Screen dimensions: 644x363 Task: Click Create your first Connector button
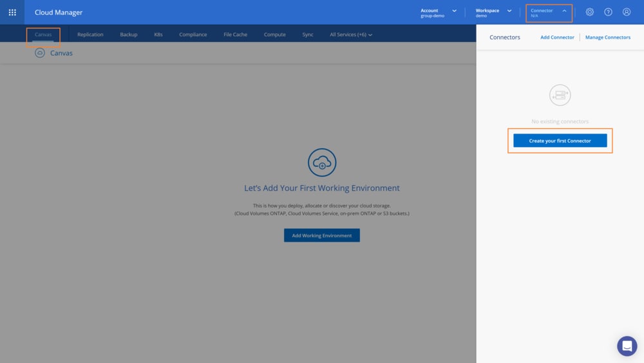[560, 141]
